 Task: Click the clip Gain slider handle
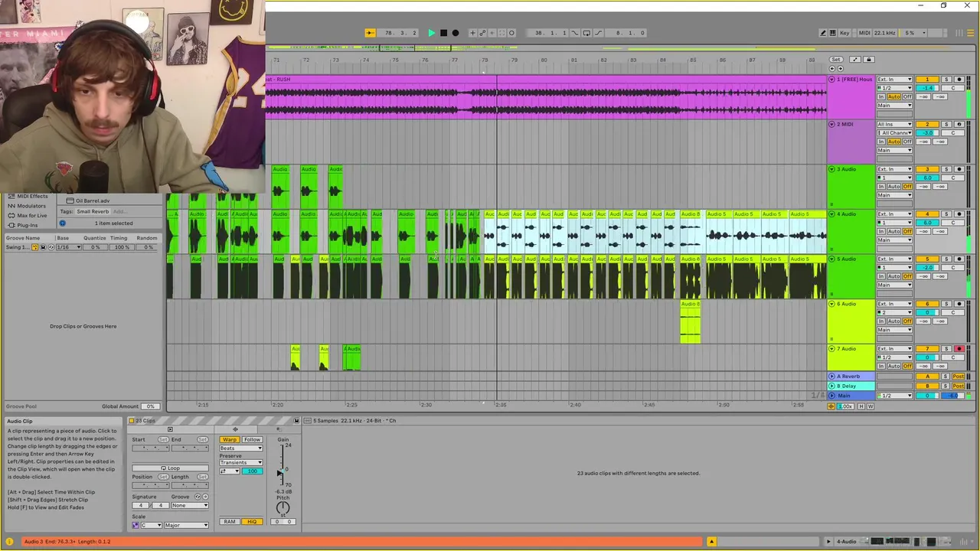coord(280,473)
